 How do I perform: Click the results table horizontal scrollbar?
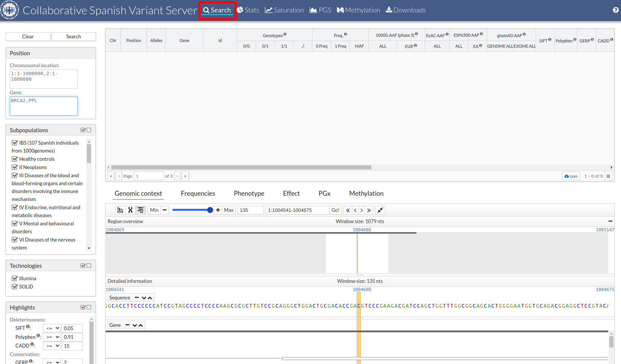[241, 168]
